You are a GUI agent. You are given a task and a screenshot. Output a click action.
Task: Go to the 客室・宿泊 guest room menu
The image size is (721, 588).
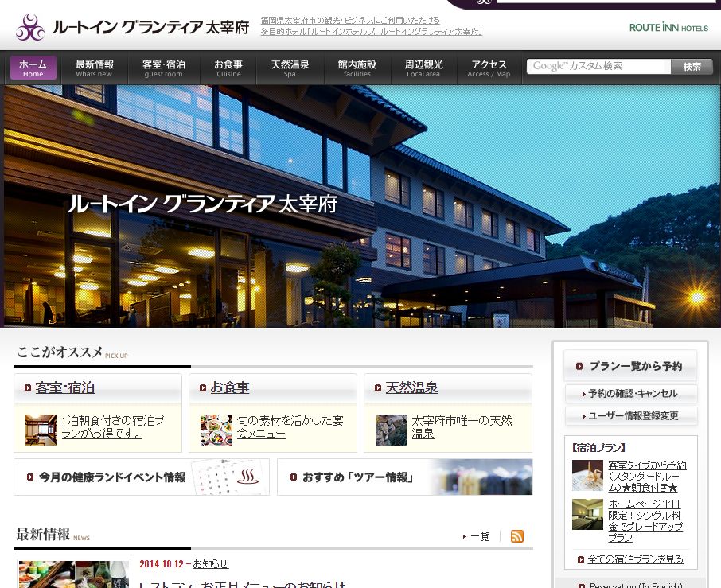pyautogui.click(x=164, y=68)
